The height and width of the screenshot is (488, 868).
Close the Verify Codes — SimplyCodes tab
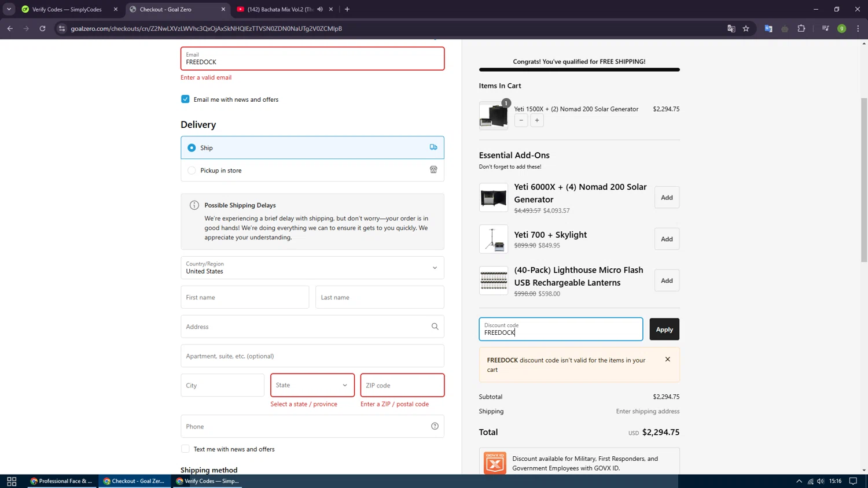click(x=116, y=9)
